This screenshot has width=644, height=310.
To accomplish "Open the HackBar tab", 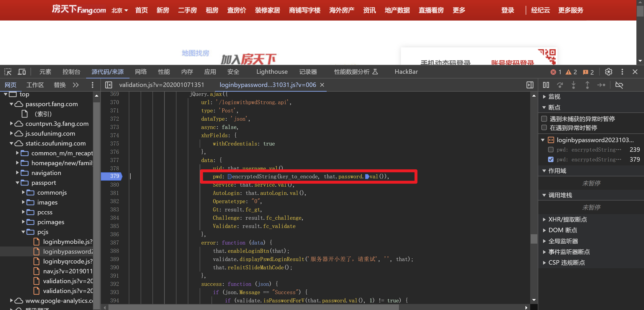I will [x=406, y=72].
